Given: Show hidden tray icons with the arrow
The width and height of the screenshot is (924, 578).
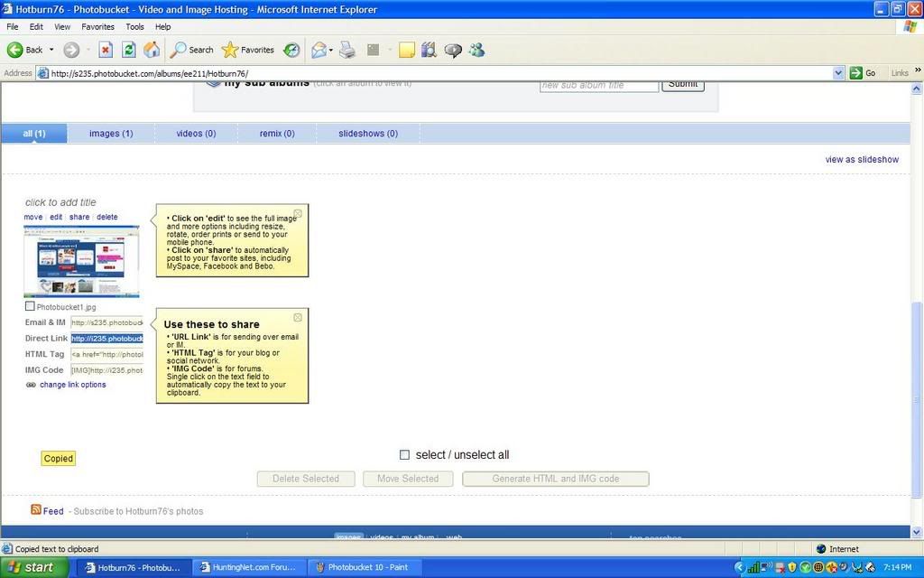Looking at the screenshot, I should pyautogui.click(x=740, y=567).
